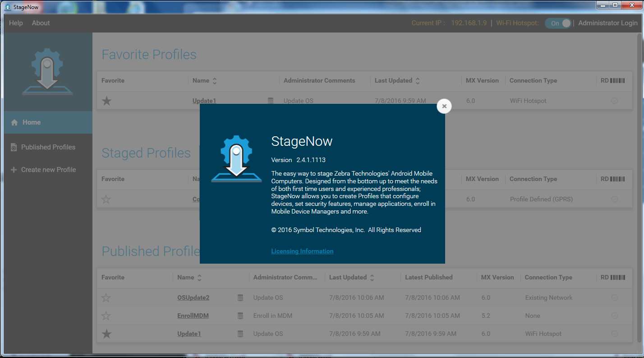Toggle favorite star in Staged Profiles row

click(x=106, y=199)
